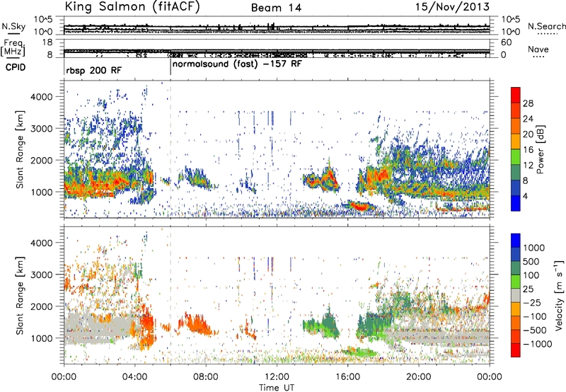Image resolution: width=566 pixels, height=392 pixels.
Task: Select the "28" power colorbar label
Action: coord(528,103)
